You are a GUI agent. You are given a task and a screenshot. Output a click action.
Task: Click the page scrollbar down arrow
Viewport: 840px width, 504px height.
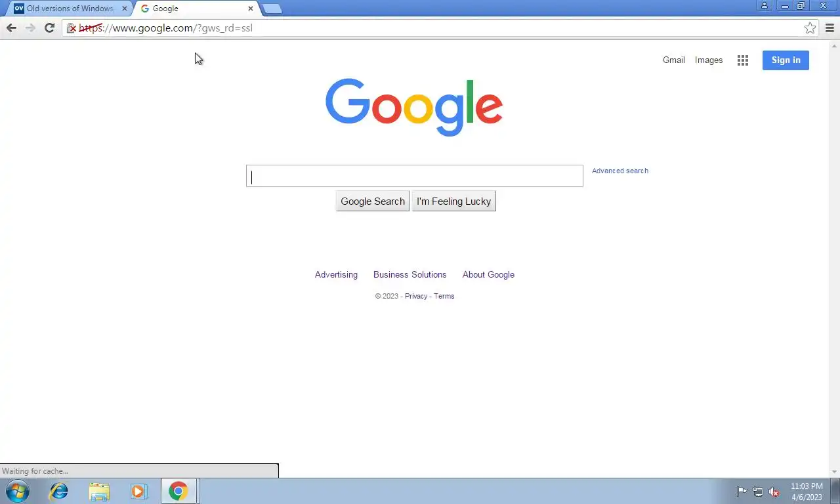pyautogui.click(x=835, y=472)
